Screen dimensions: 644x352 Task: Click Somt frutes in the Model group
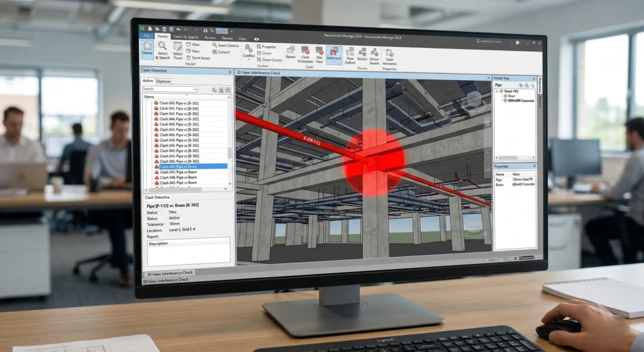[x=199, y=58]
